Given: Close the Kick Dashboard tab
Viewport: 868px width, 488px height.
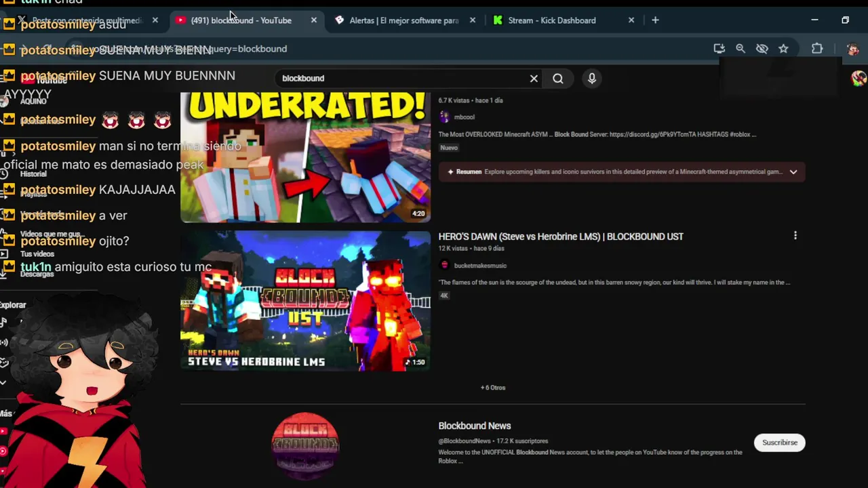Looking at the screenshot, I should (x=631, y=20).
